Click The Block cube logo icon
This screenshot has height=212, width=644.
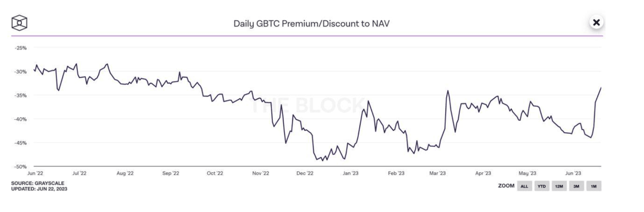(19, 23)
